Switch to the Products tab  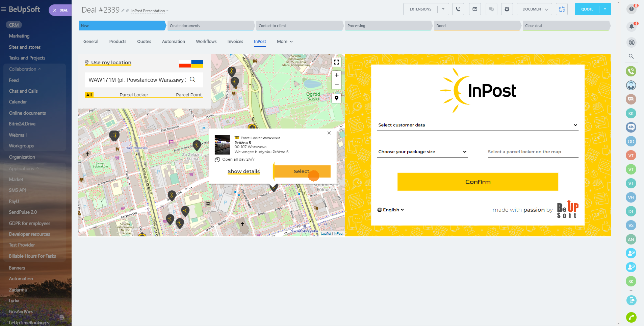(x=118, y=42)
